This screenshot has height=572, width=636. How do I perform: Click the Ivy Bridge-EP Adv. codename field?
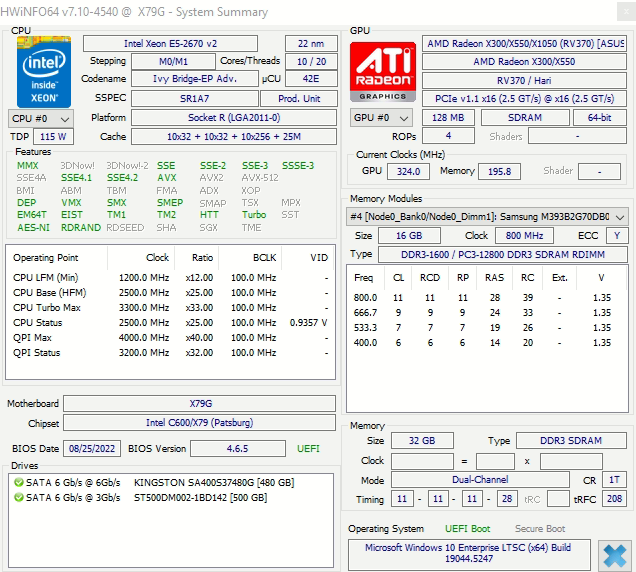pos(195,79)
